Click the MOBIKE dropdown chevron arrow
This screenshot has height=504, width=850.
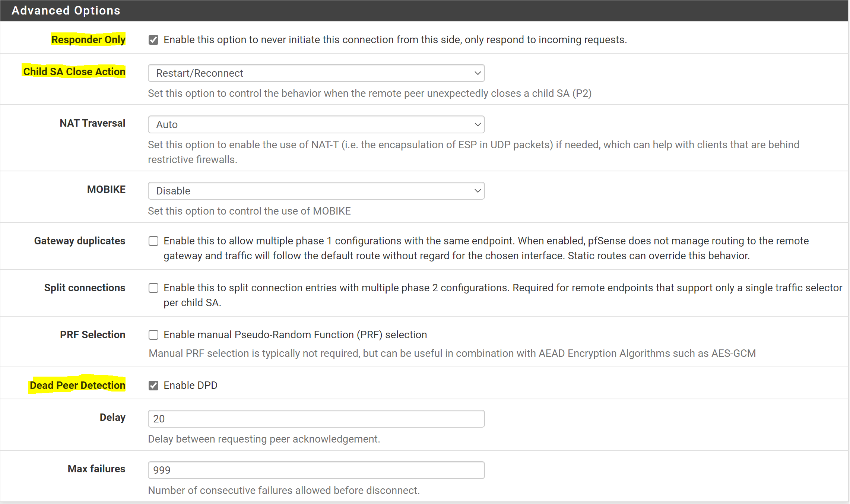coord(478,191)
